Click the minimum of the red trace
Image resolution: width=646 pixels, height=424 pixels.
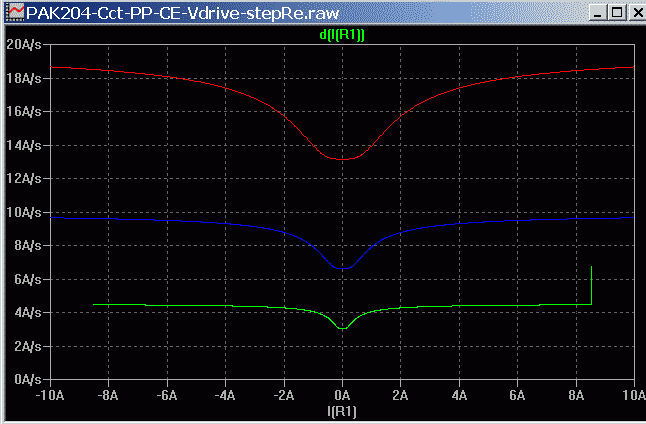click(342, 159)
